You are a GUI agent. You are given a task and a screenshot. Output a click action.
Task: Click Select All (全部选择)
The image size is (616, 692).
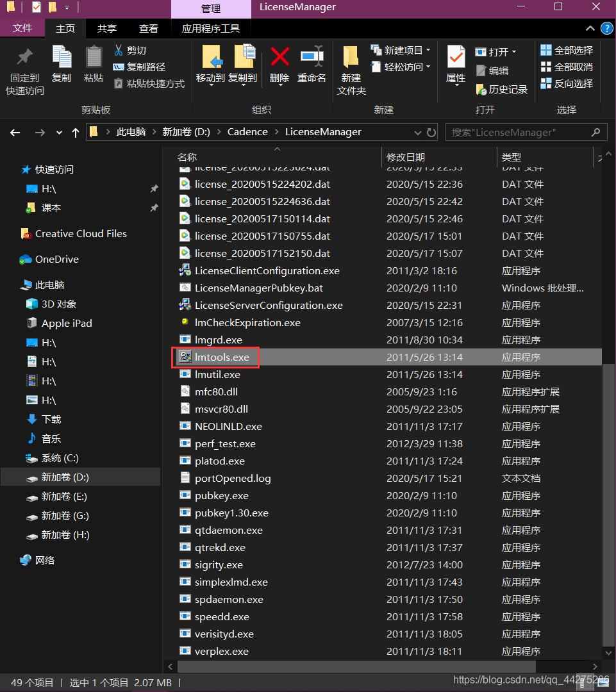(x=567, y=51)
